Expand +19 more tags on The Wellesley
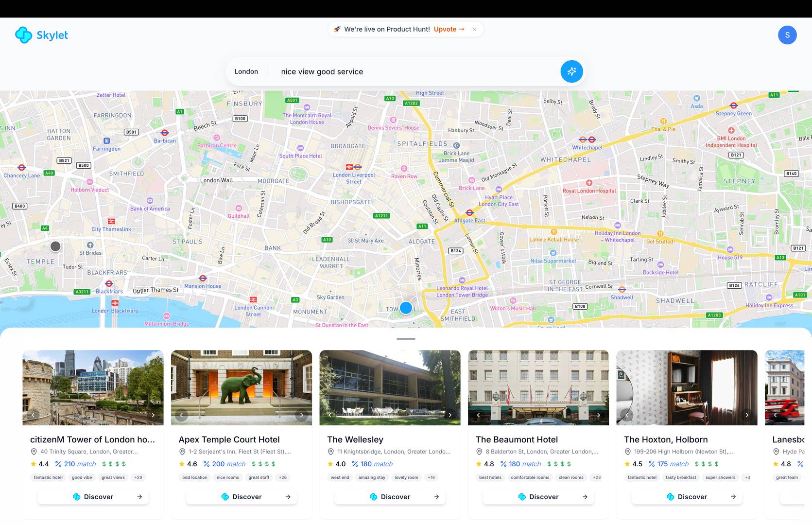 (432, 477)
